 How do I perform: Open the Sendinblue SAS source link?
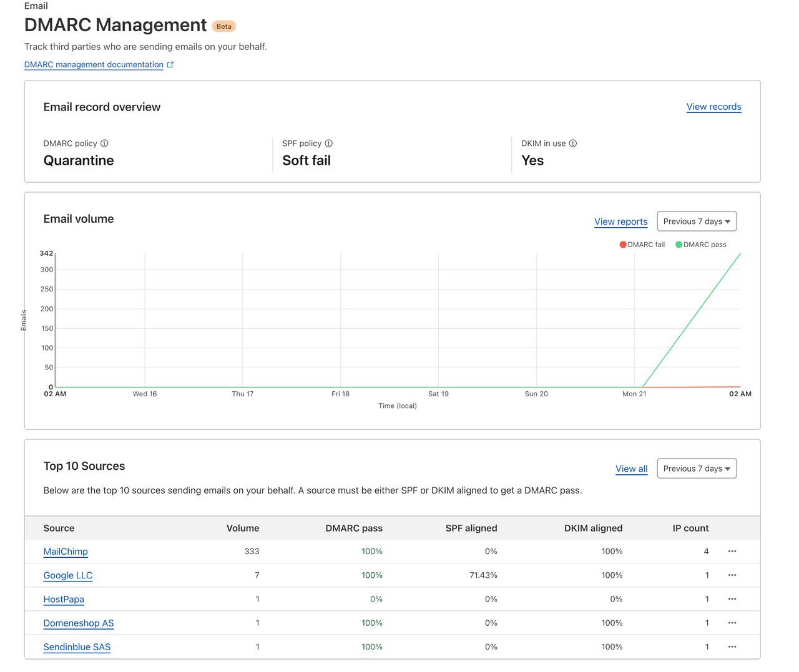coord(77,647)
